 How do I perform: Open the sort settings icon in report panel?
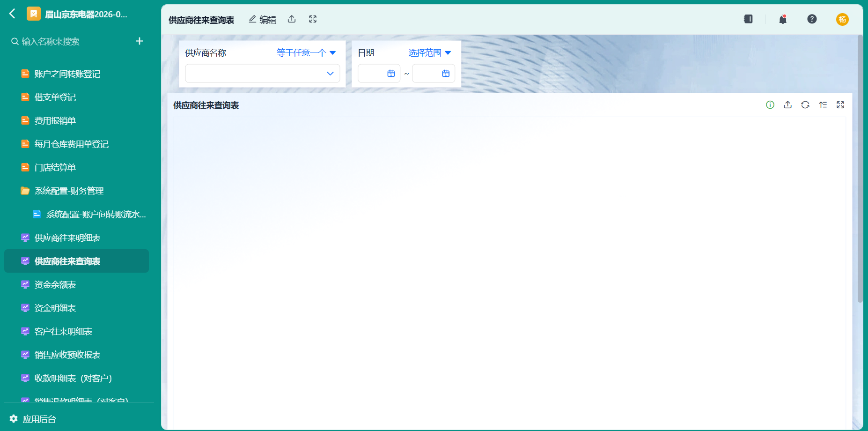[823, 105]
